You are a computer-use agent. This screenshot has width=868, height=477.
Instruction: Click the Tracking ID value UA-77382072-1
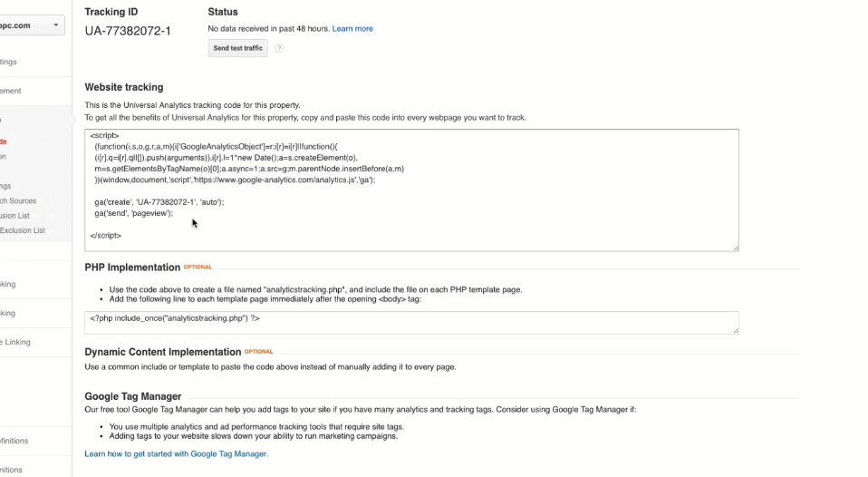[x=128, y=31]
